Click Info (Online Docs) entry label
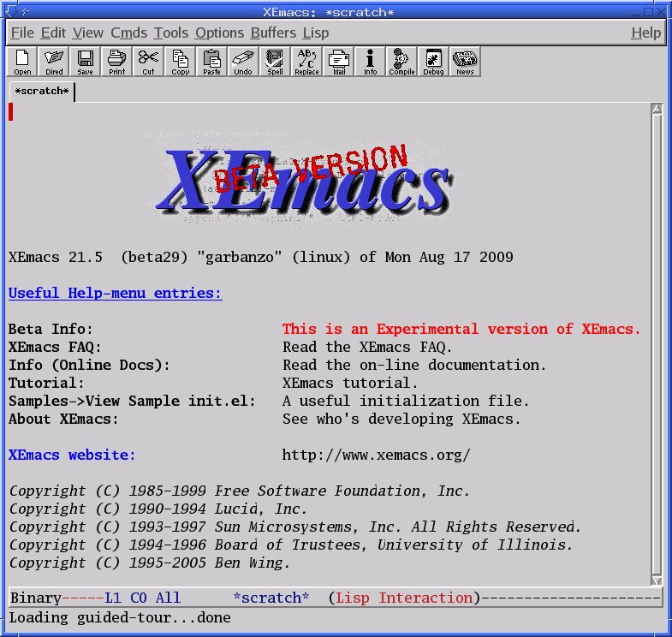The width and height of the screenshot is (672, 637). tap(89, 366)
